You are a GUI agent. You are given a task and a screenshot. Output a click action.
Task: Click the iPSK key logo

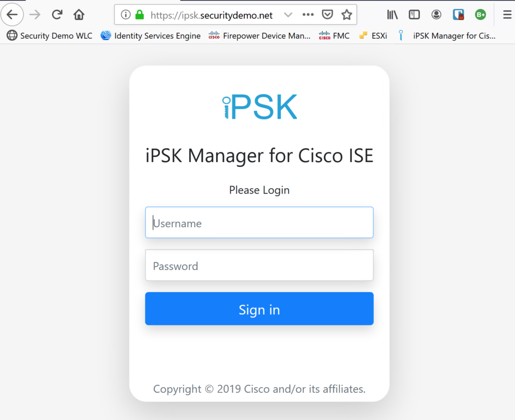point(260,107)
